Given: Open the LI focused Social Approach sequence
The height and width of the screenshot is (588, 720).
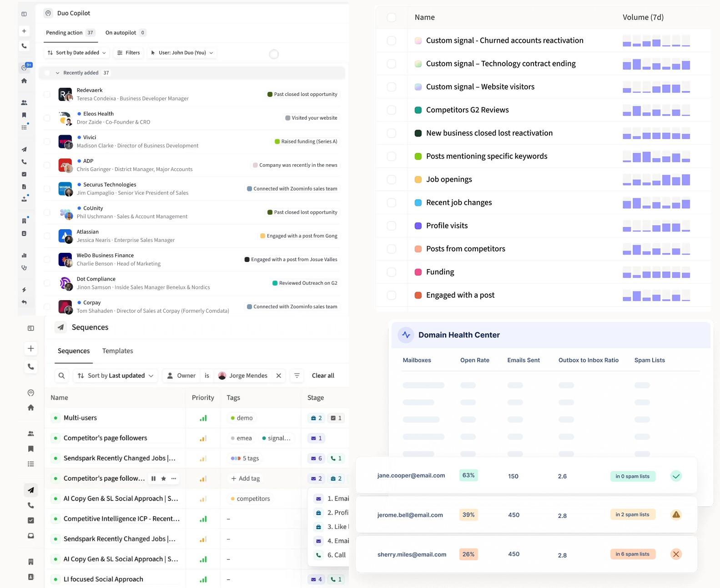Looking at the screenshot, I should (103, 579).
